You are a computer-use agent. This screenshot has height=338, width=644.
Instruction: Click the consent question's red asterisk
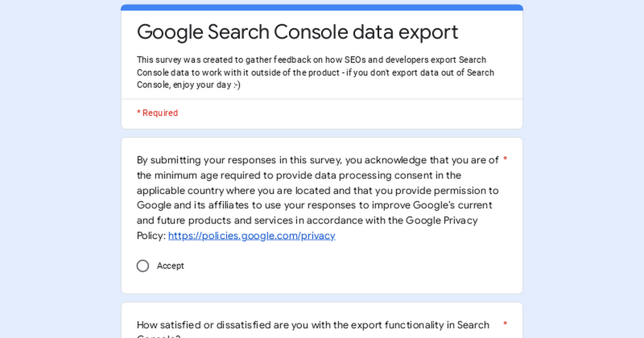(x=505, y=160)
